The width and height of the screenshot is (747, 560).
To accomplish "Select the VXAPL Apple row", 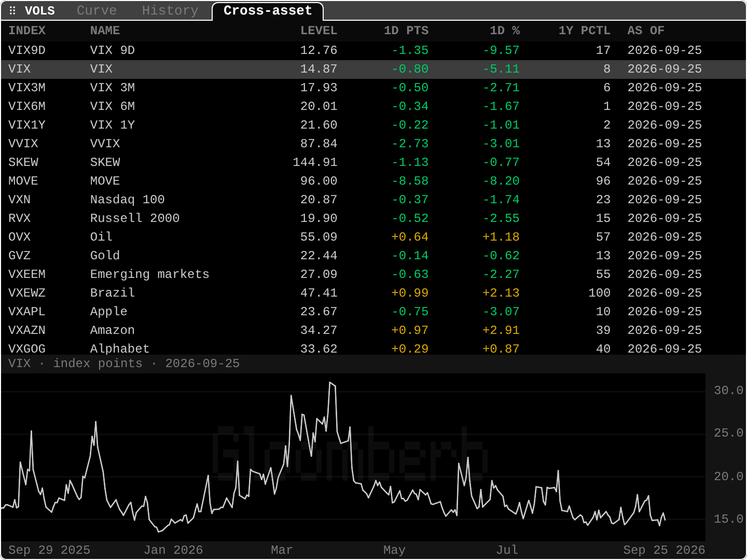I will (x=374, y=312).
